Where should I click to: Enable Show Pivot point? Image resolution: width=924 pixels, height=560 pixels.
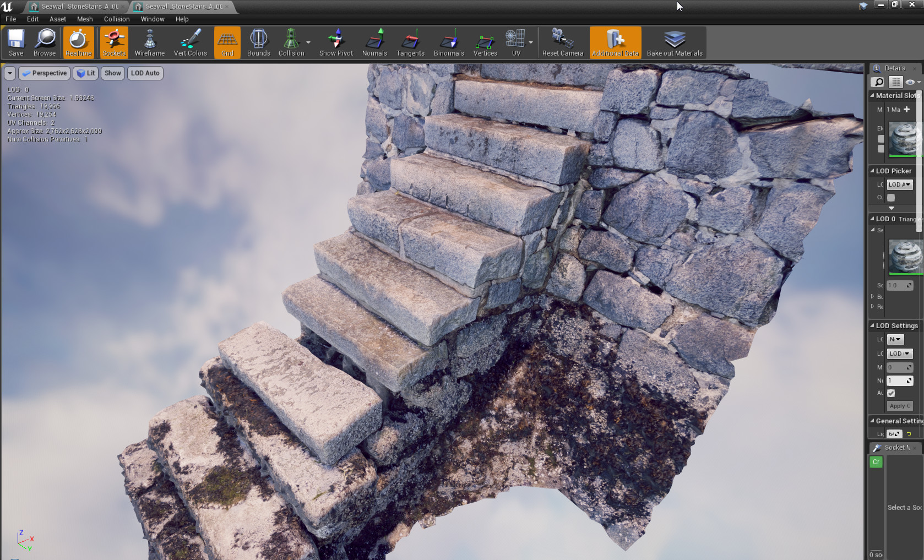pos(335,42)
